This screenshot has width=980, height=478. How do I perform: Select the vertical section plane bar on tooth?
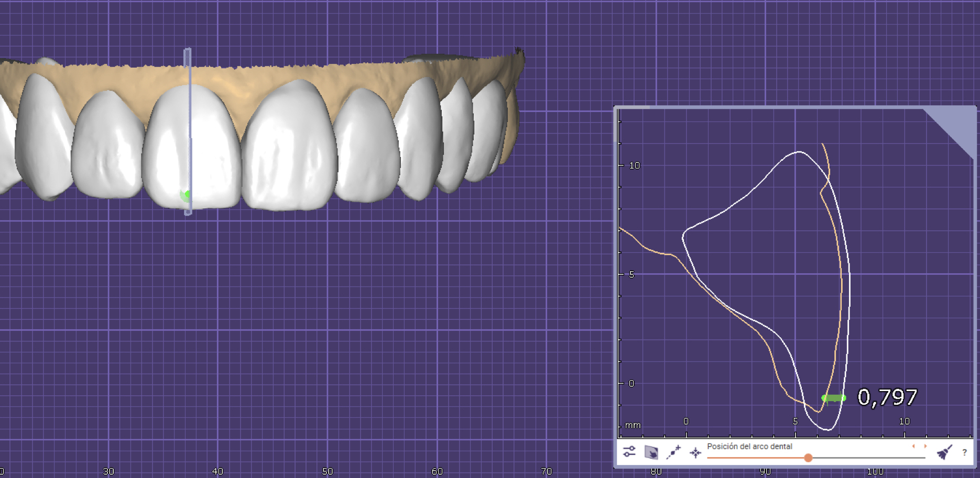188,131
